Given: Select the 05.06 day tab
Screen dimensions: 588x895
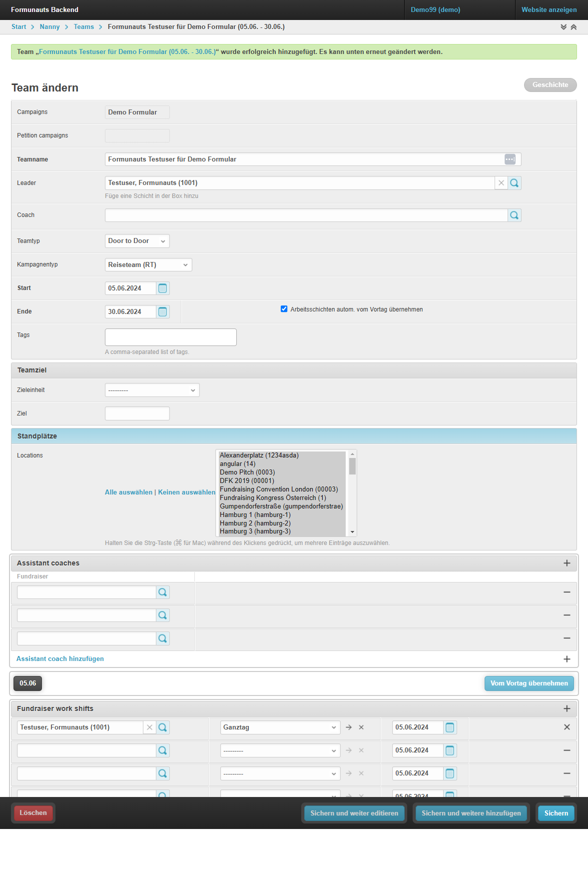Looking at the screenshot, I should (x=28, y=683).
